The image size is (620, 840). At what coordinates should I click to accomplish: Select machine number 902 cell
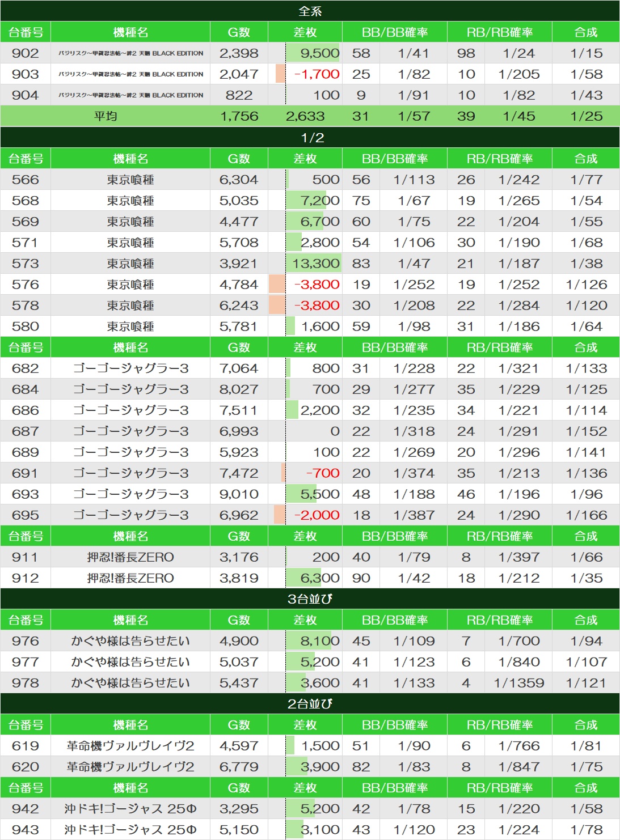[x=26, y=53]
